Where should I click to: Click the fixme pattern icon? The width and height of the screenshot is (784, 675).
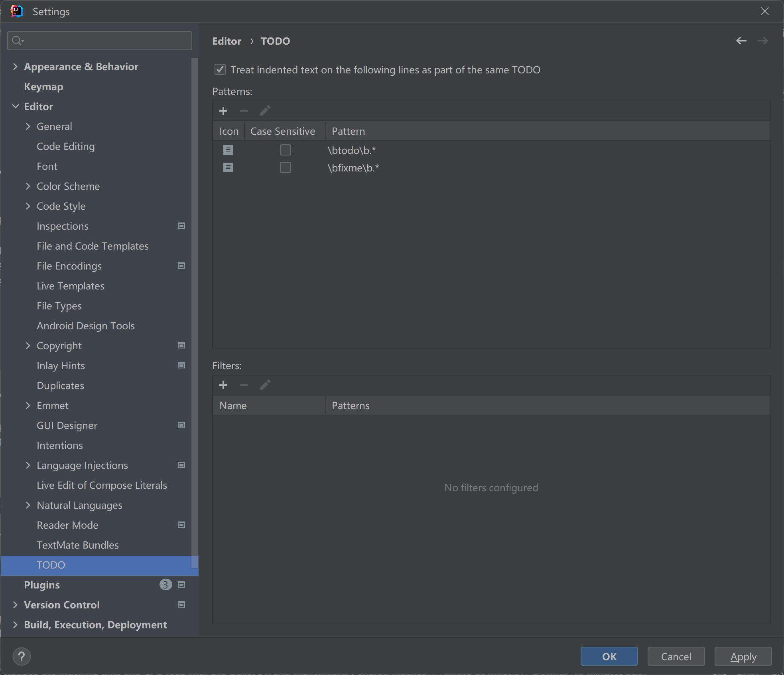228,167
